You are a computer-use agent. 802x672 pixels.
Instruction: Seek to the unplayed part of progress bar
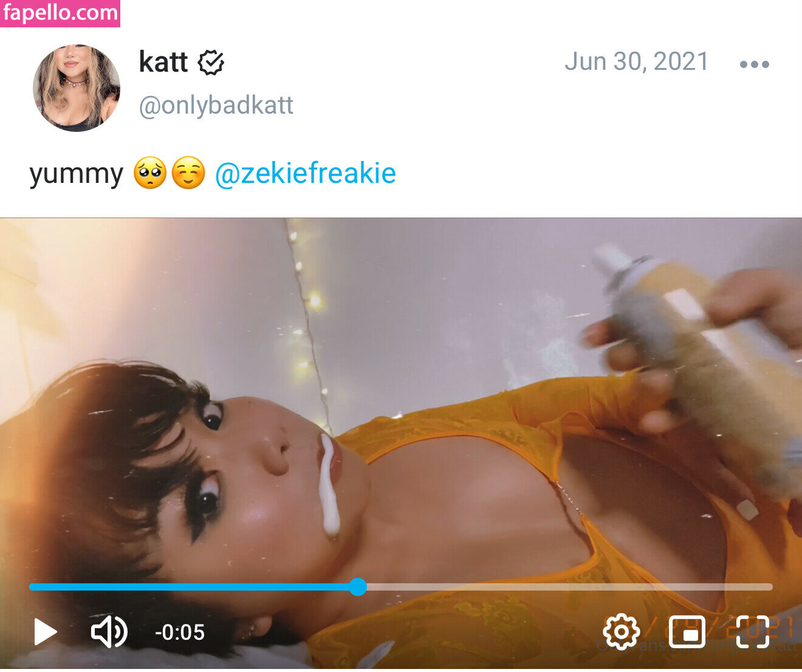565,587
